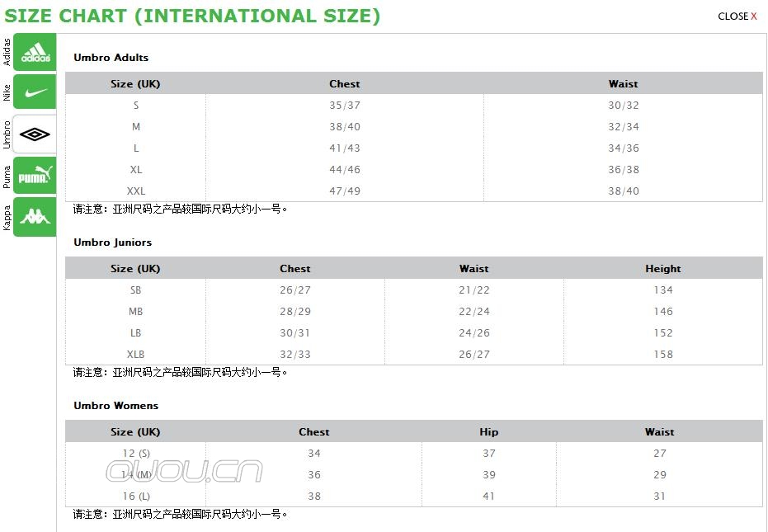Click the vertical Puma text label

tap(7, 176)
